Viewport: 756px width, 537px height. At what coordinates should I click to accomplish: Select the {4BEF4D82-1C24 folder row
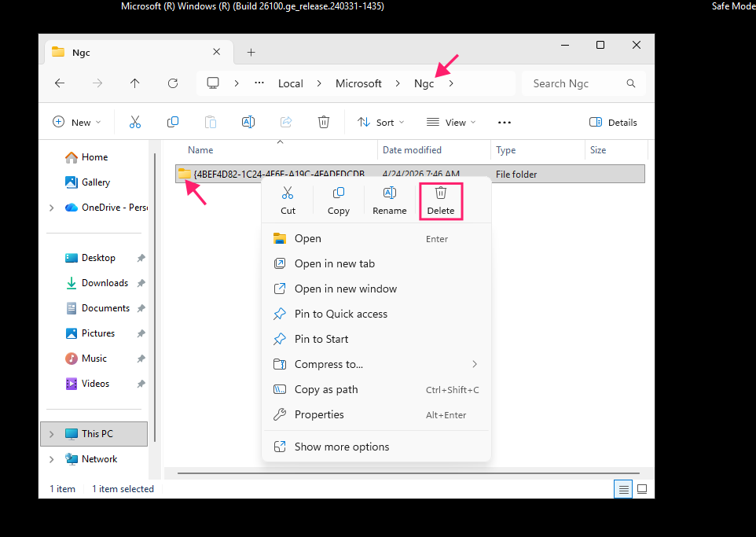coord(409,174)
